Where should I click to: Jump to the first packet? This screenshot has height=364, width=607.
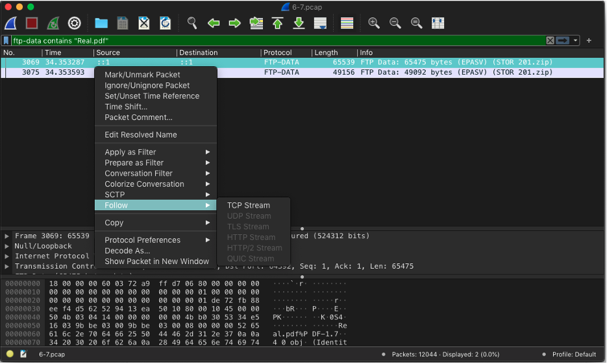click(x=278, y=23)
